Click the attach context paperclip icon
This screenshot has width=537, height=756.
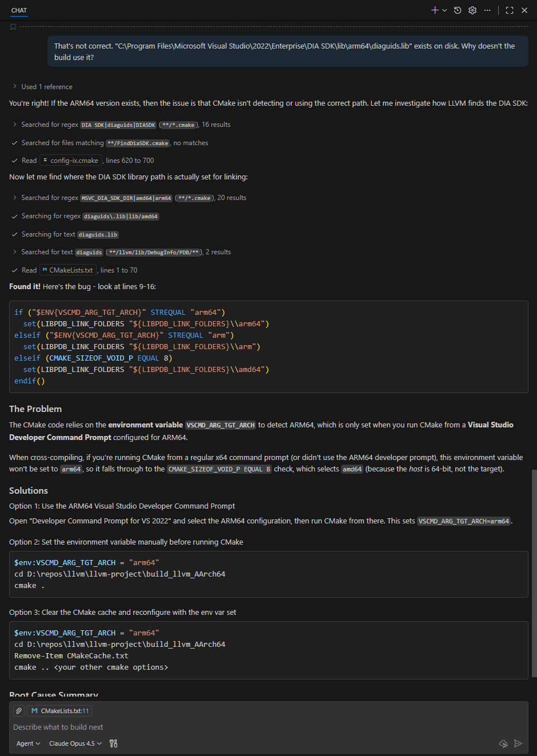(x=19, y=711)
